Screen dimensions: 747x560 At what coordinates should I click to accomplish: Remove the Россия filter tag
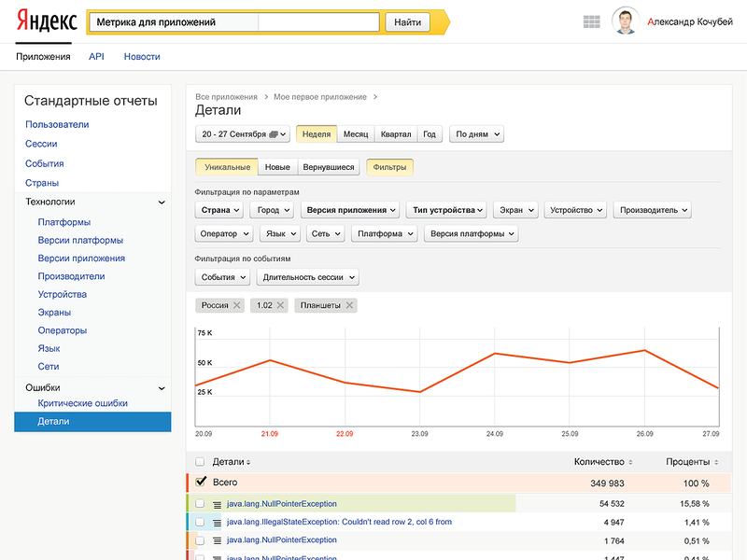pos(236,305)
